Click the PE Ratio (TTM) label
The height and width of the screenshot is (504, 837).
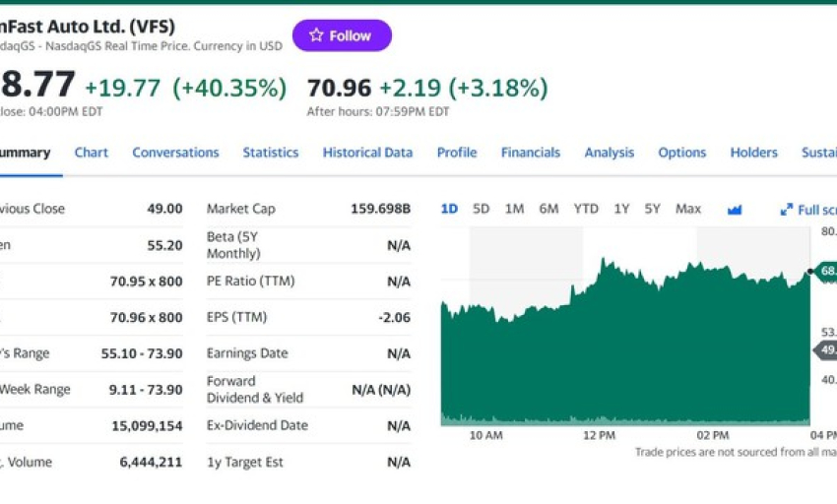click(x=250, y=281)
